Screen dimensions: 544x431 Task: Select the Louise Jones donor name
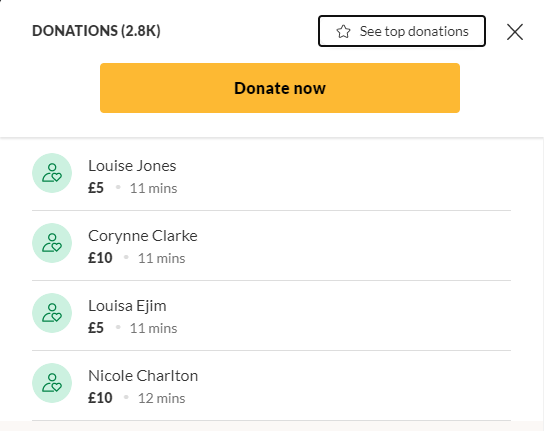click(x=132, y=166)
